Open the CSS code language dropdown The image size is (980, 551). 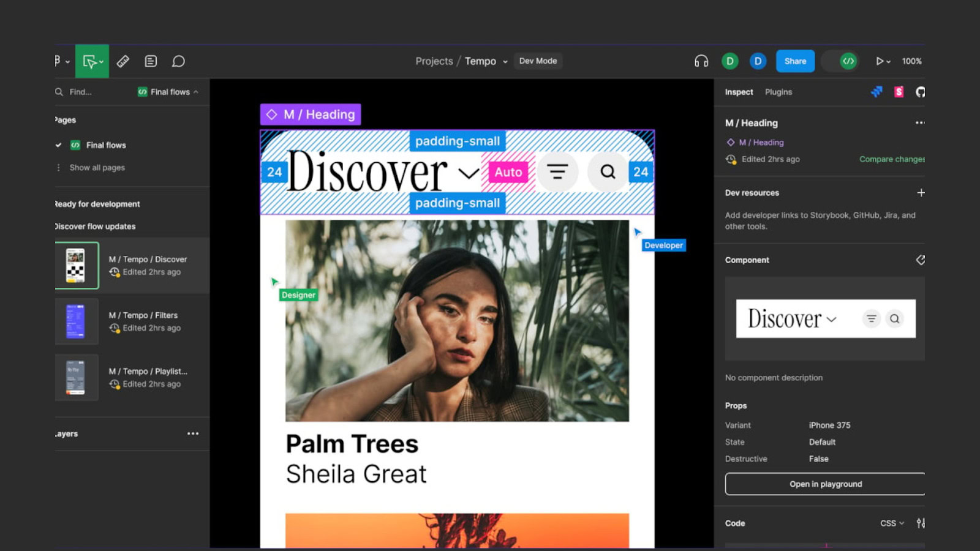coord(892,523)
